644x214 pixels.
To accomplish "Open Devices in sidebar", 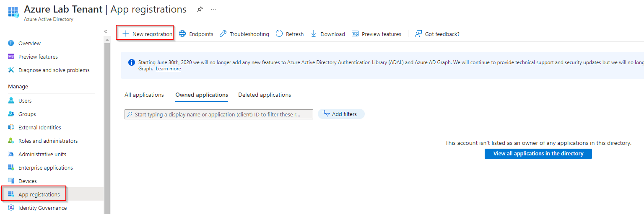I will coord(27,181).
